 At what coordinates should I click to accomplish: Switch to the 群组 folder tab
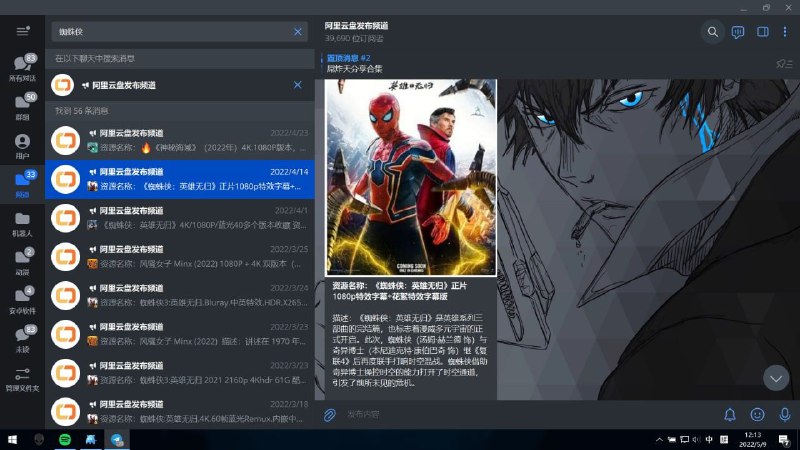(x=22, y=107)
